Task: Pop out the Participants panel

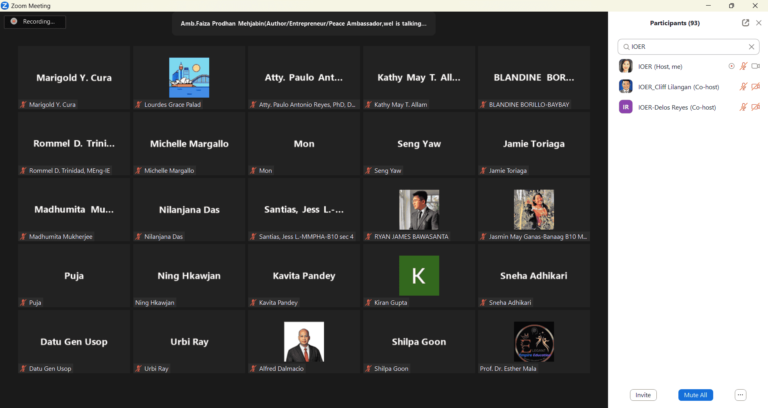Action: tap(745, 22)
